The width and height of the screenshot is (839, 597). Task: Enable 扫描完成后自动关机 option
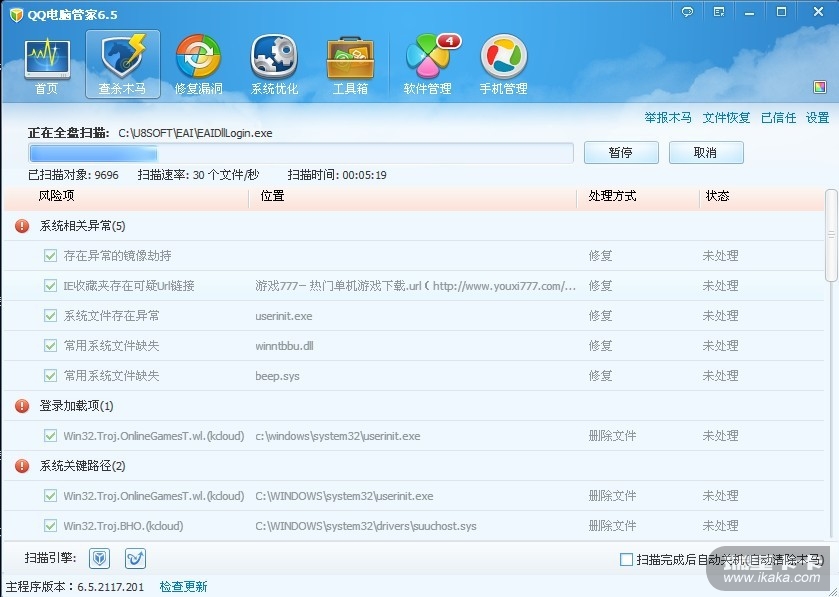pyautogui.click(x=626, y=560)
